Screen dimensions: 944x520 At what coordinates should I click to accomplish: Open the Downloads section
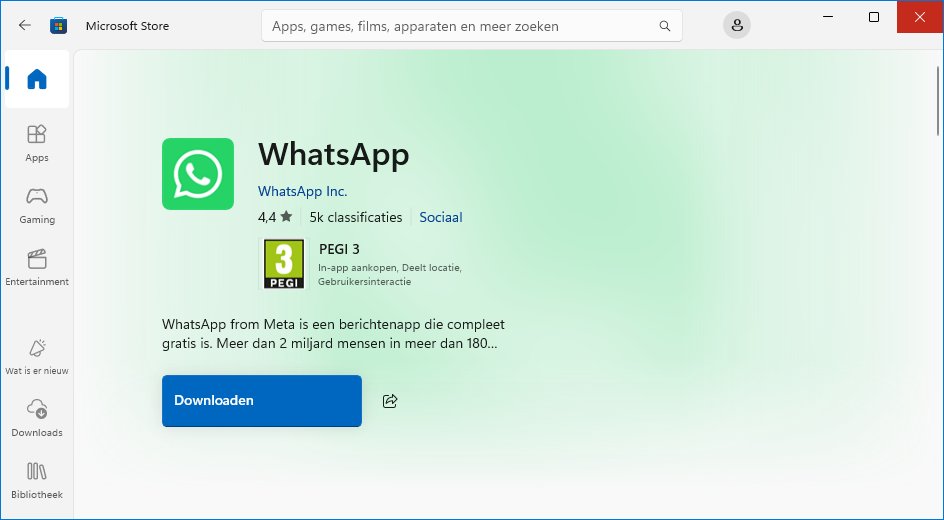tap(37, 418)
